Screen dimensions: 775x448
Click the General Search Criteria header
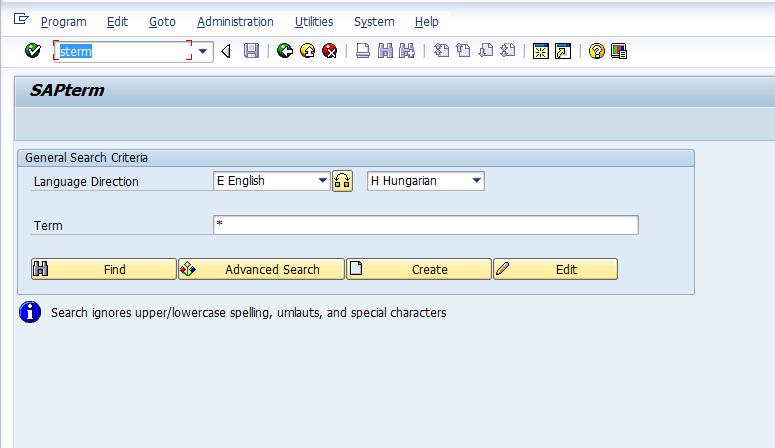point(86,158)
